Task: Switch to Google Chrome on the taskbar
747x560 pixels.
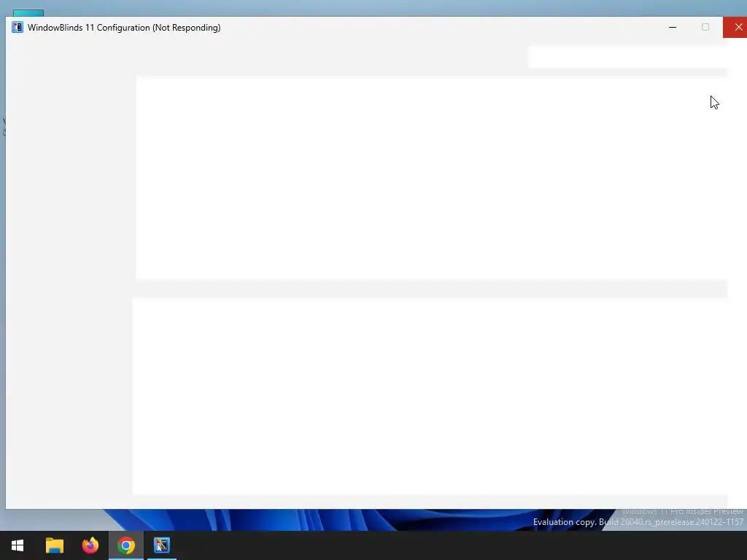Action: [126, 545]
